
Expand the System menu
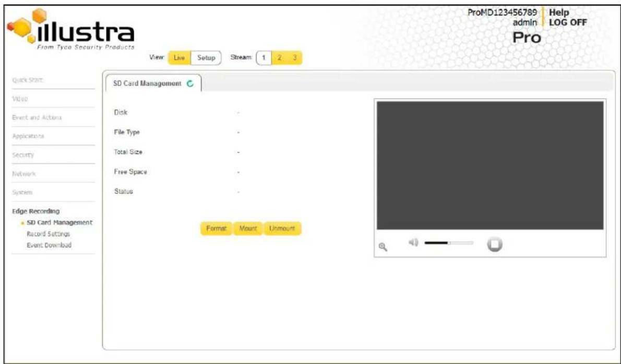point(22,192)
